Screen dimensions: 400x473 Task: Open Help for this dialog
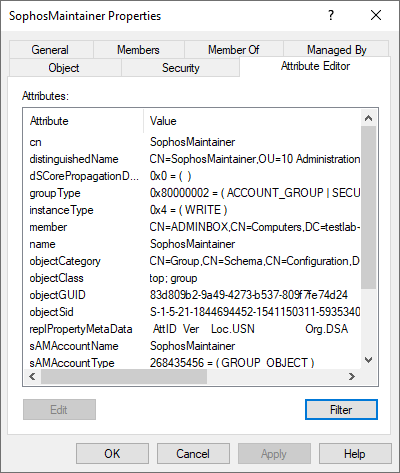(355, 453)
